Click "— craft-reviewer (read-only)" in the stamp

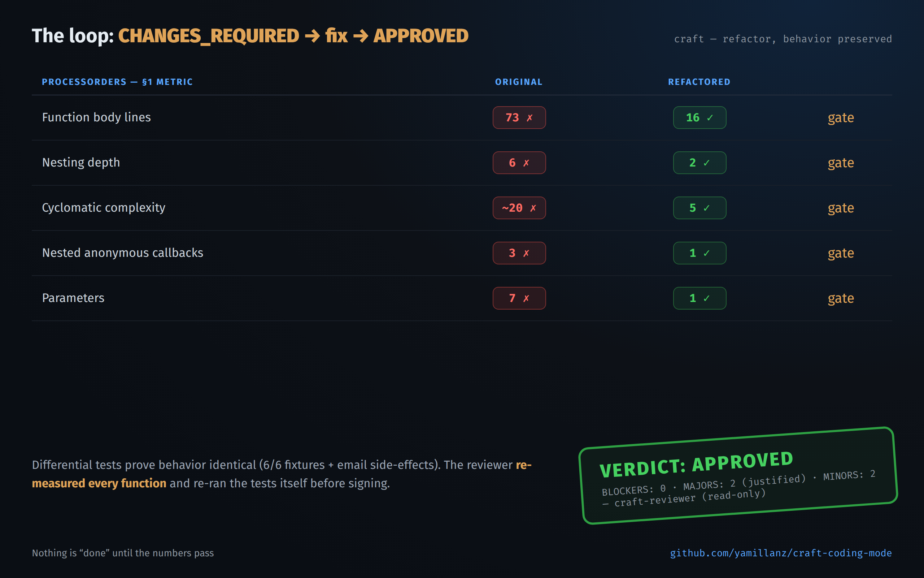pos(684,499)
